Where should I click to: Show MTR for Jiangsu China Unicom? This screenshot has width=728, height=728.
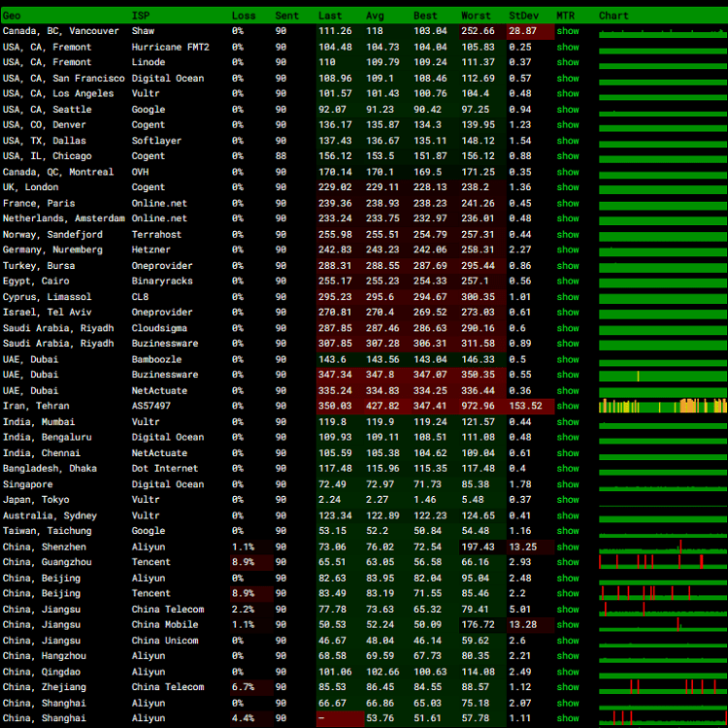click(568, 641)
